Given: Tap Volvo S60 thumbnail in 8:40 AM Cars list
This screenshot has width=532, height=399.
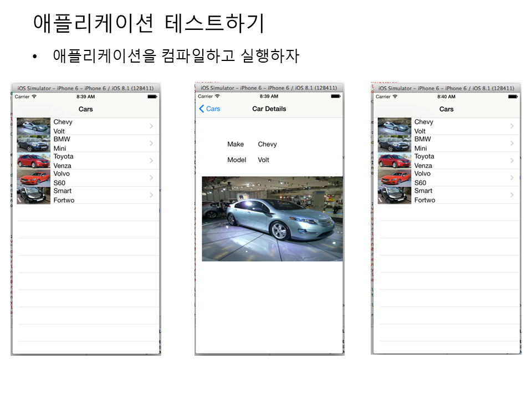Looking at the screenshot, I should point(395,178).
